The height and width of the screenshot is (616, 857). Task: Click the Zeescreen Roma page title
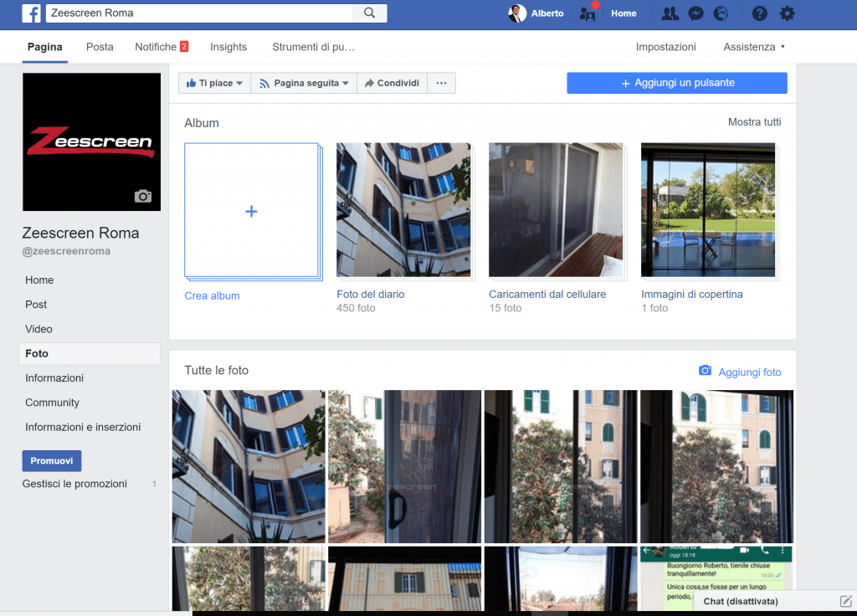click(x=81, y=233)
